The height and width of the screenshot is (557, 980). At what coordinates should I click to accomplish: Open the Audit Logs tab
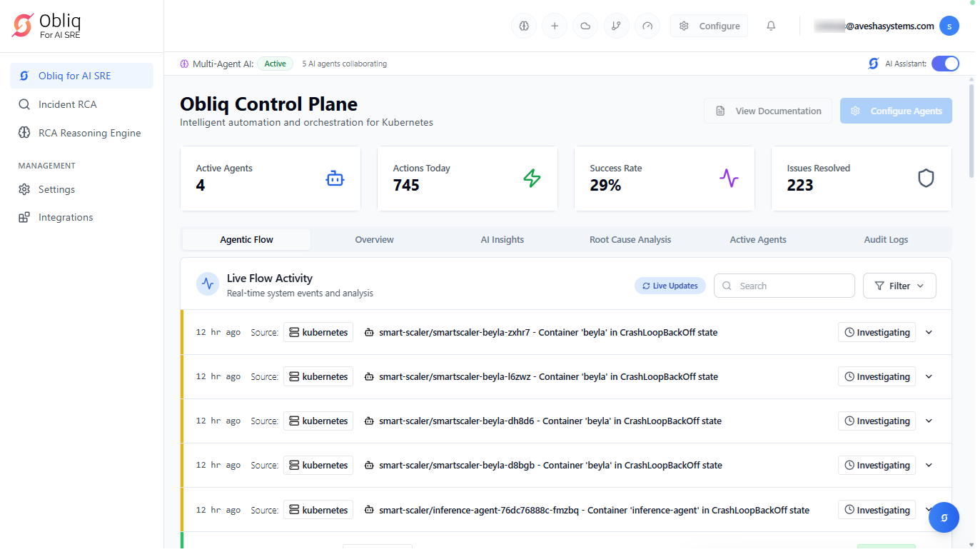pyautogui.click(x=886, y=239)
